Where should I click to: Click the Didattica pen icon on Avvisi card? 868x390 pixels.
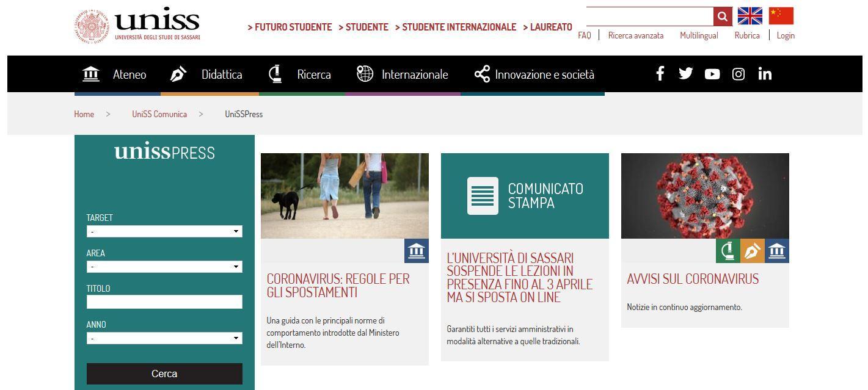(x=752, y=250)
